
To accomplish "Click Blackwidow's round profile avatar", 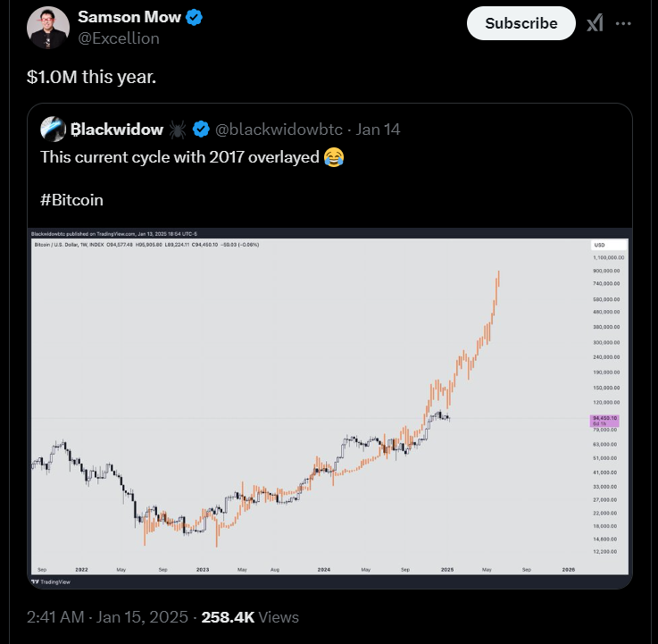I will click(54, 130).
